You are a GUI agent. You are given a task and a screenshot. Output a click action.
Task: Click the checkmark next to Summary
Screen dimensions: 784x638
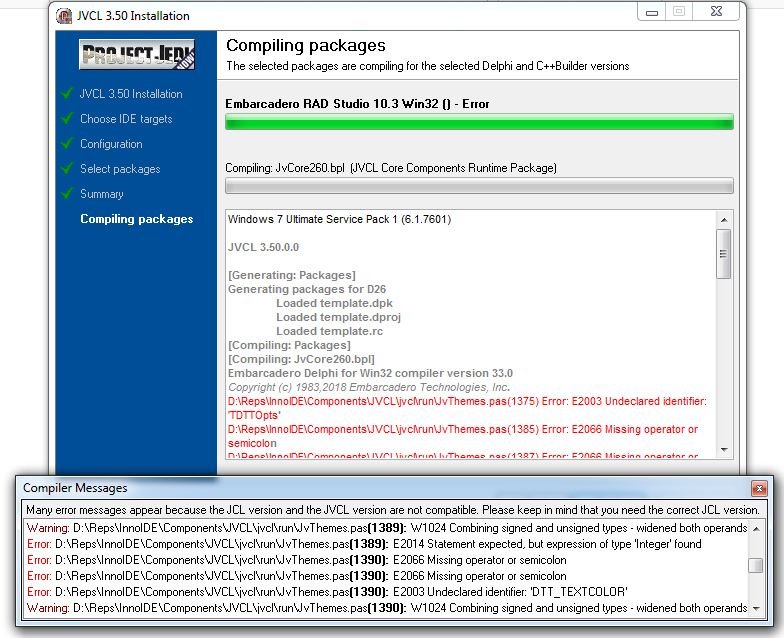[x=65, y=194]
